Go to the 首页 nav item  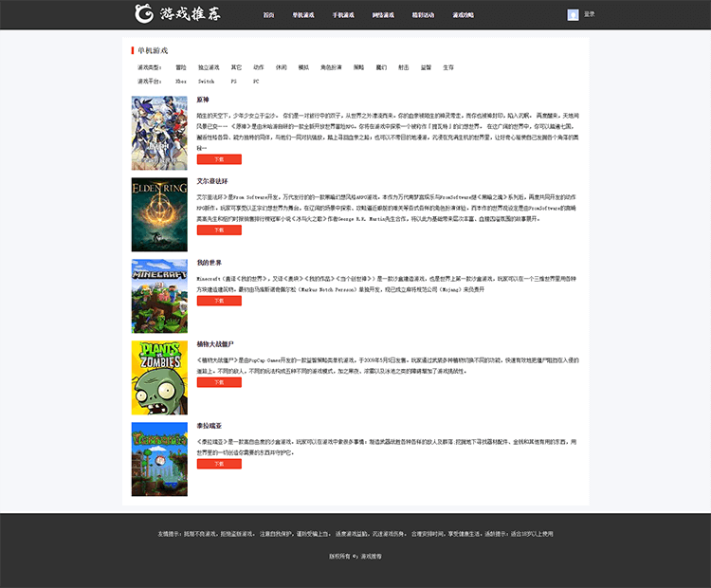click(x=268, y=15)
